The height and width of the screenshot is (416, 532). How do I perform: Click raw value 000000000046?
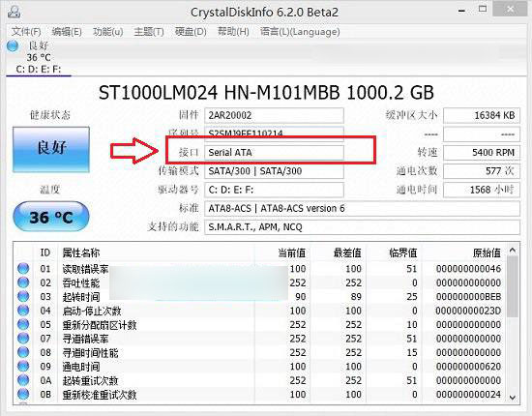(468, 269)
